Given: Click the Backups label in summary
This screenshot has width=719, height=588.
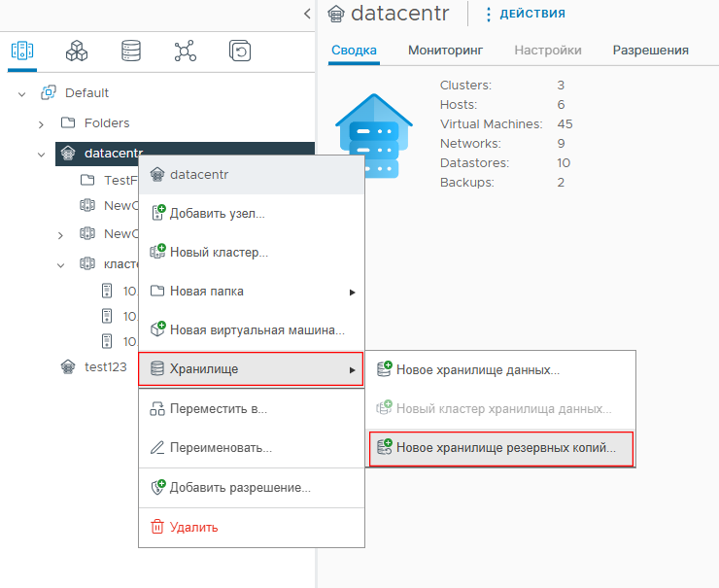Looking at the screenshot, I should click(466, 183).
